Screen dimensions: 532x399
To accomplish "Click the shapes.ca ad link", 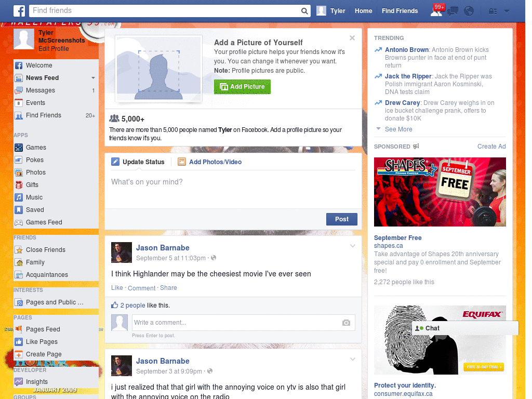I will (389, 246).
